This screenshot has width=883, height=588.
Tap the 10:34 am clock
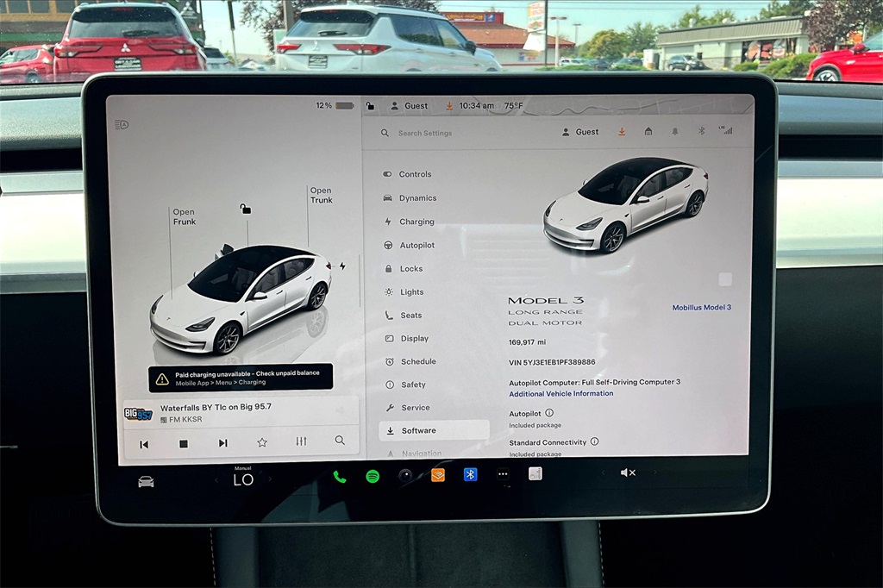(476, 105)
